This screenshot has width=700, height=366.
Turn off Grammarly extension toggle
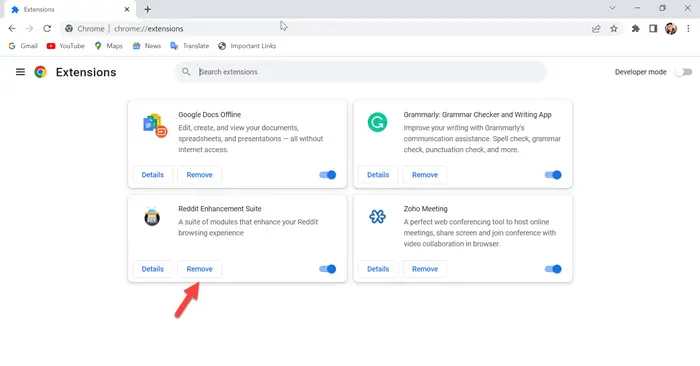pos(553,175)
